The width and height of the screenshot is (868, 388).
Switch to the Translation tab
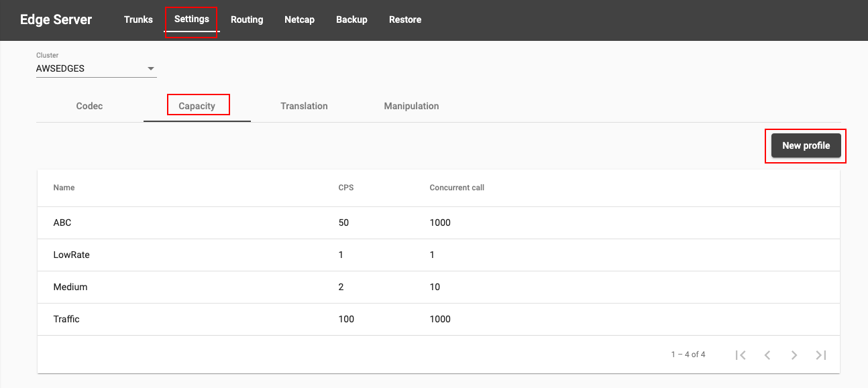(x=305, y=106)
